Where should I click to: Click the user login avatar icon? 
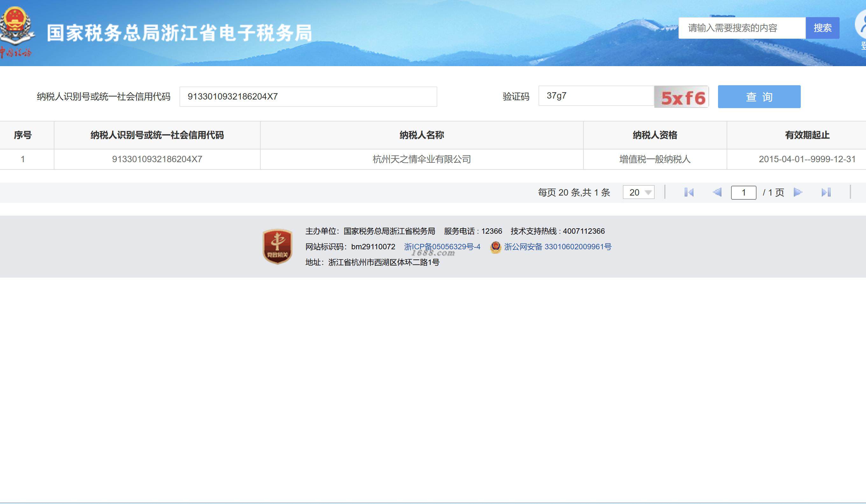pos(861,25)
